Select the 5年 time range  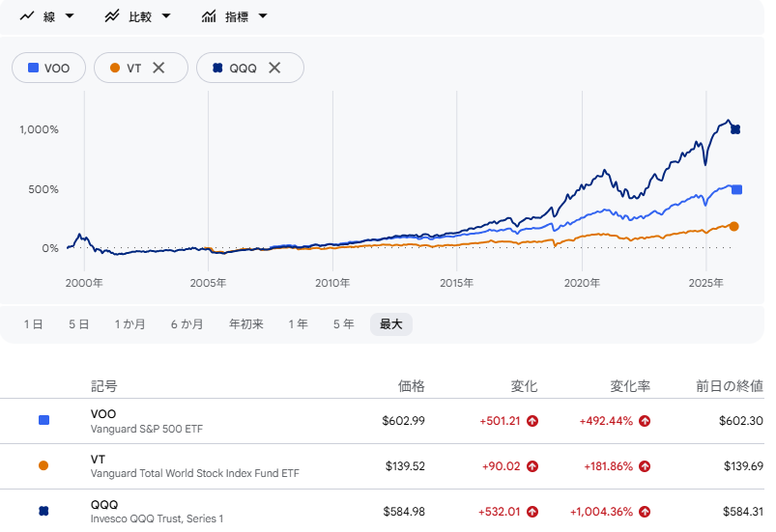343,324
